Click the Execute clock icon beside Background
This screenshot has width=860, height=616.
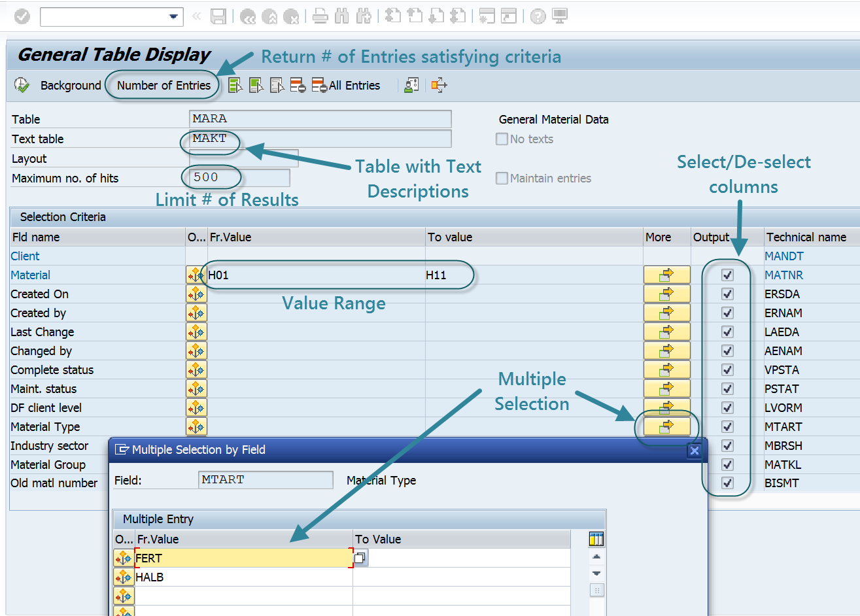pos(22,85)
